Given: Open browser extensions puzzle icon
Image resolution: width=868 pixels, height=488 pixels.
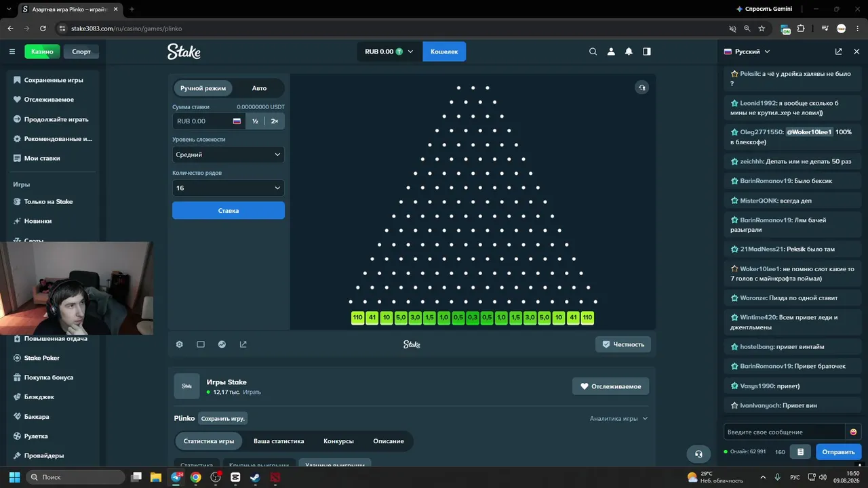Looking at the screenshot, I should (x=801, y=28).
